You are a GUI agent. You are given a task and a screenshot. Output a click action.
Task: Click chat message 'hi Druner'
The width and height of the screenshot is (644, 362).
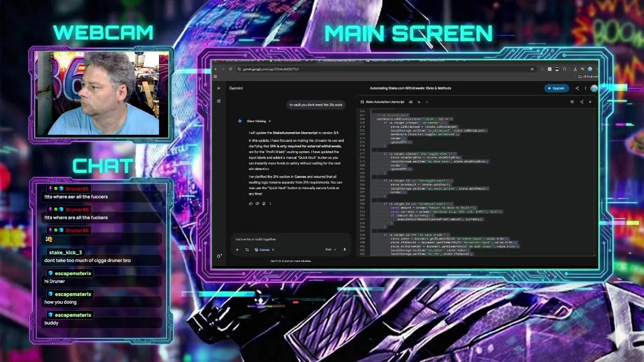(54, 281)
